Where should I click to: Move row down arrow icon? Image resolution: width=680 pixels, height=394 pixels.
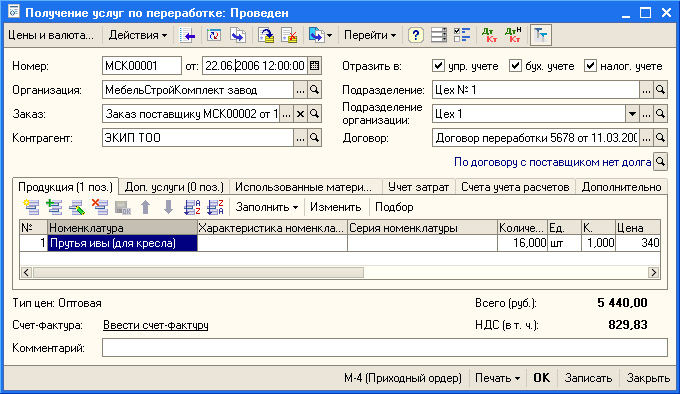168,207
